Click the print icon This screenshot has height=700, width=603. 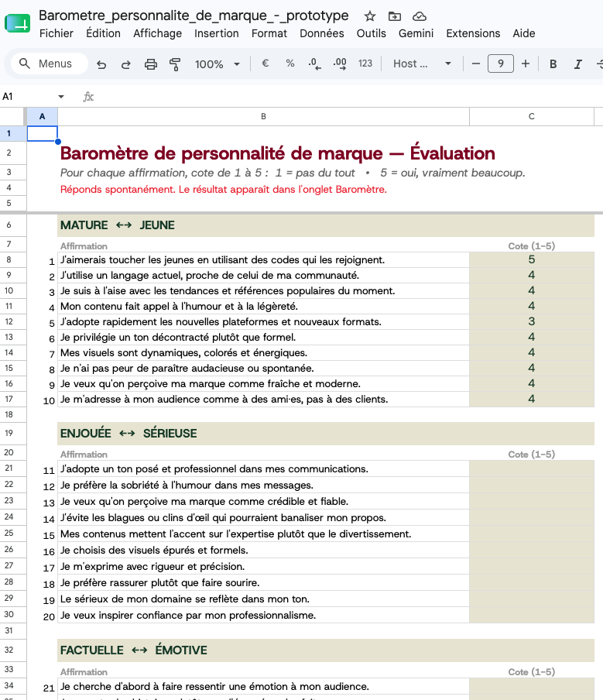coord(151,63)
